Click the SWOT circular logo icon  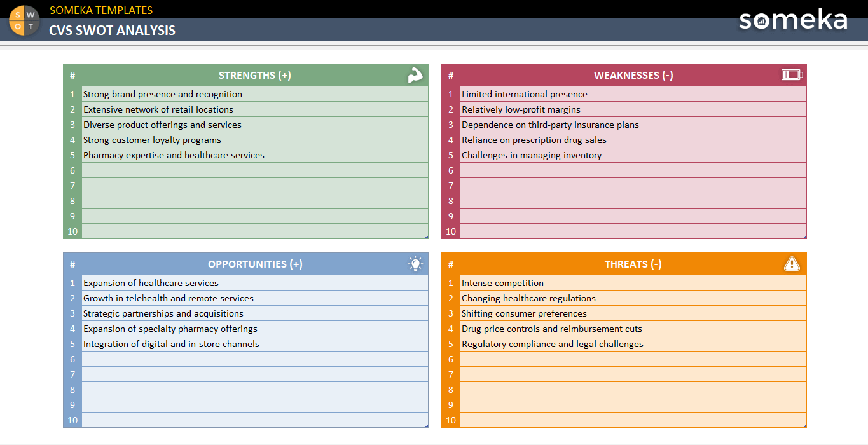[x=24, y=20]
